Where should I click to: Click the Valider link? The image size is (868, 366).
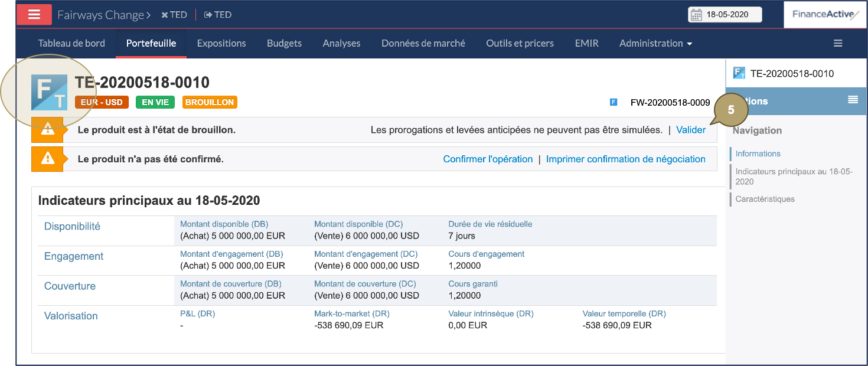[x=691, y=130]
